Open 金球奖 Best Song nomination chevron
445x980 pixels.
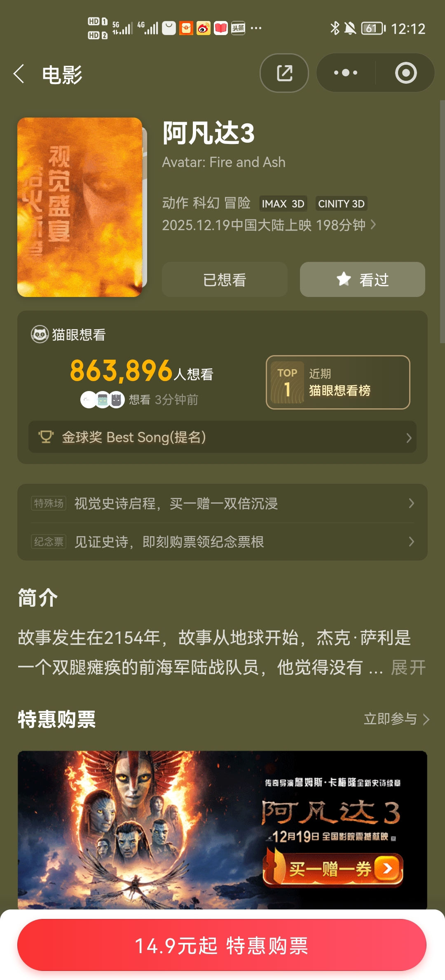(409, 438)
